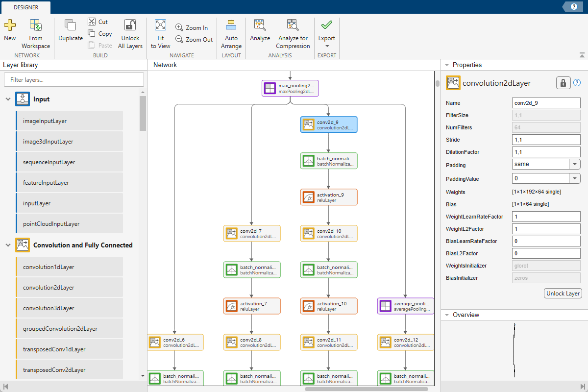Click Fit to View in the Navigate section
The height and width of the screenshot is (392, 588).
tap(160, 30)
